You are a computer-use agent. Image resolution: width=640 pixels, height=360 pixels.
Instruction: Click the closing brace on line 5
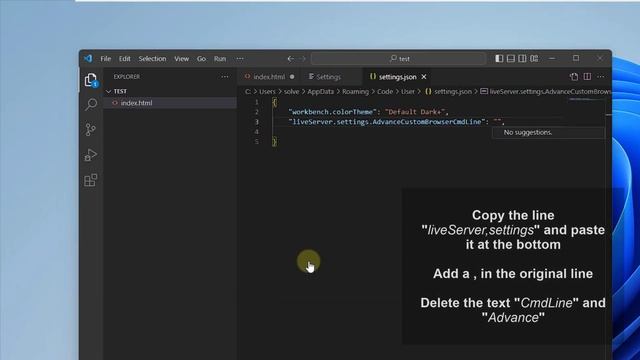click(274, 142)
